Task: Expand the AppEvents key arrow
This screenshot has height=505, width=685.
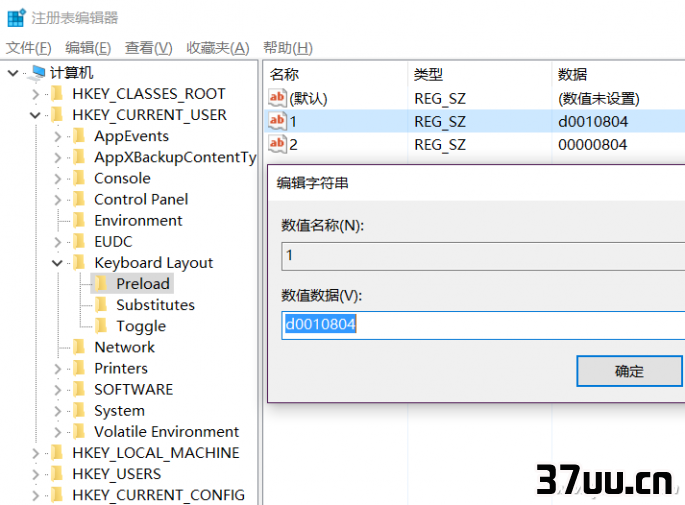Action: (x=57, y=136)
